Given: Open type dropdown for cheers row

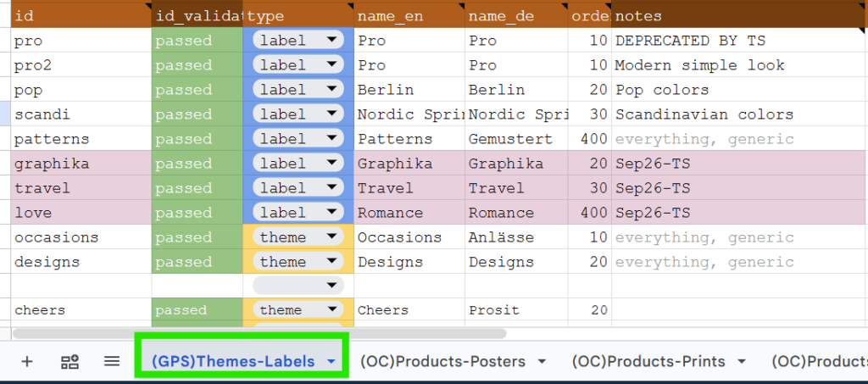Looking at the screenshot, I should click(298, 310).
